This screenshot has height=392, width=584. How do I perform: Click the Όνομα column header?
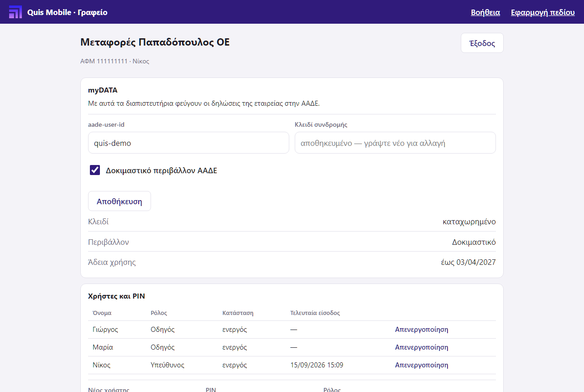[102, 313]
